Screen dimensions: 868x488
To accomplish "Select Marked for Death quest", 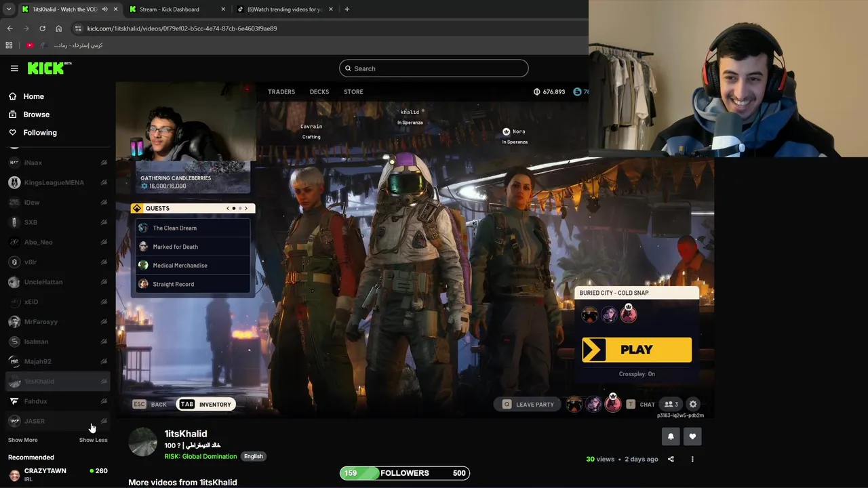I will 193,247.
